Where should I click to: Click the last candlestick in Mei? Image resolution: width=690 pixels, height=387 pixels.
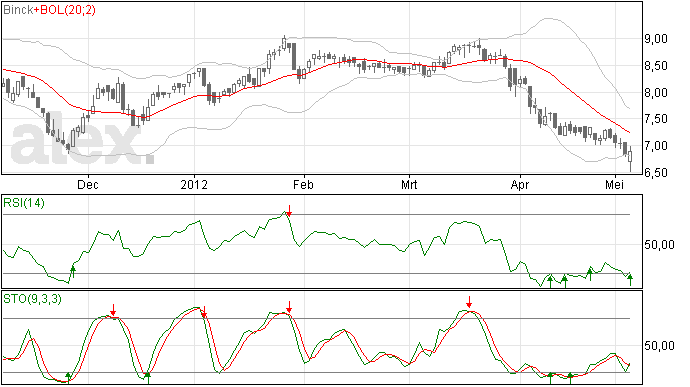coord(631,158)
